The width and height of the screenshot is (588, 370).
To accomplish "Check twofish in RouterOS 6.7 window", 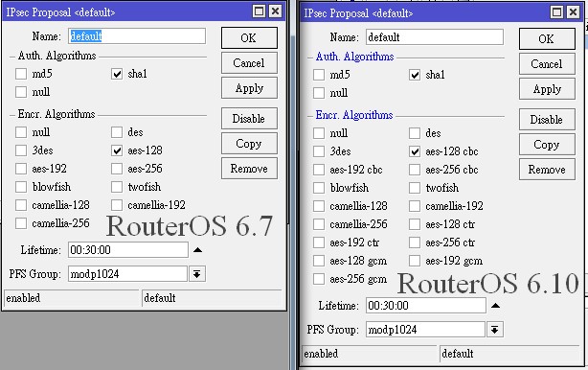I will (117, 187).
